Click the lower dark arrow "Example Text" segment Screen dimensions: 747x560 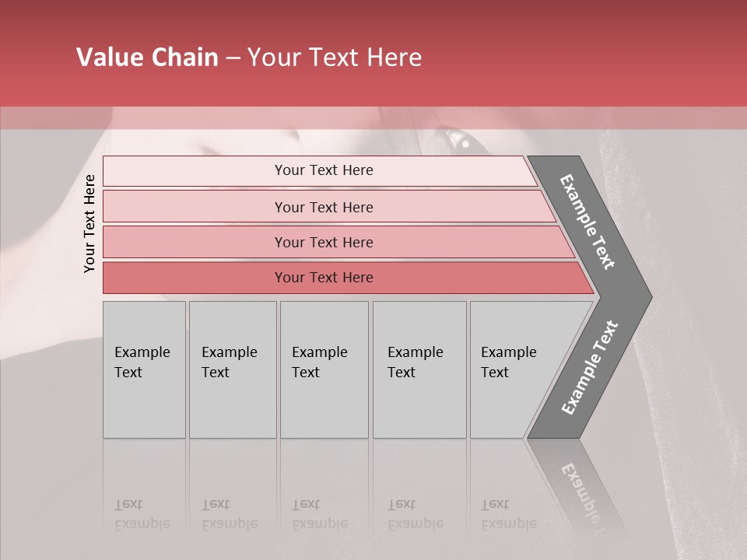click(589, 368)
